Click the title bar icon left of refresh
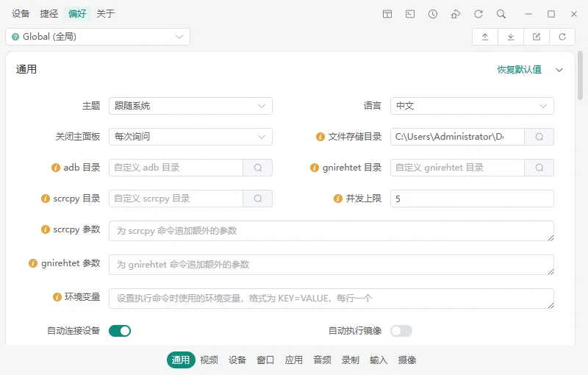The width and height of the screenshot is (588, 375). (456, 14)
